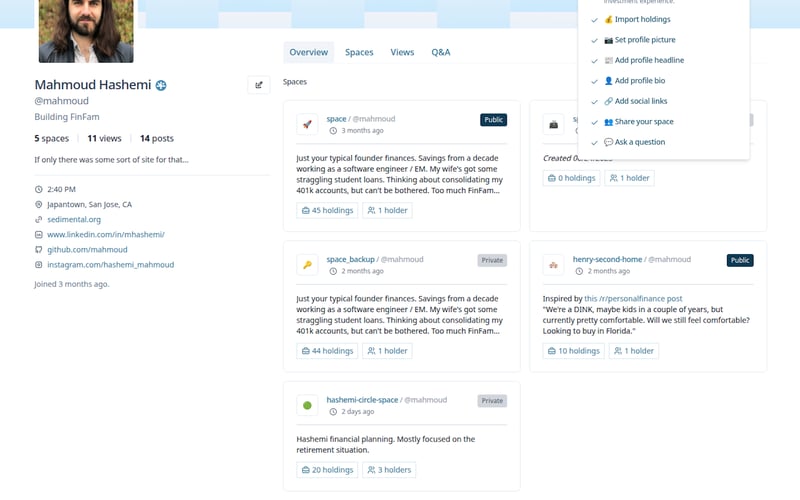This screenshot has height=500, width=800.
Task: Select Import holdings in the checklist
Action: [642, 19]
